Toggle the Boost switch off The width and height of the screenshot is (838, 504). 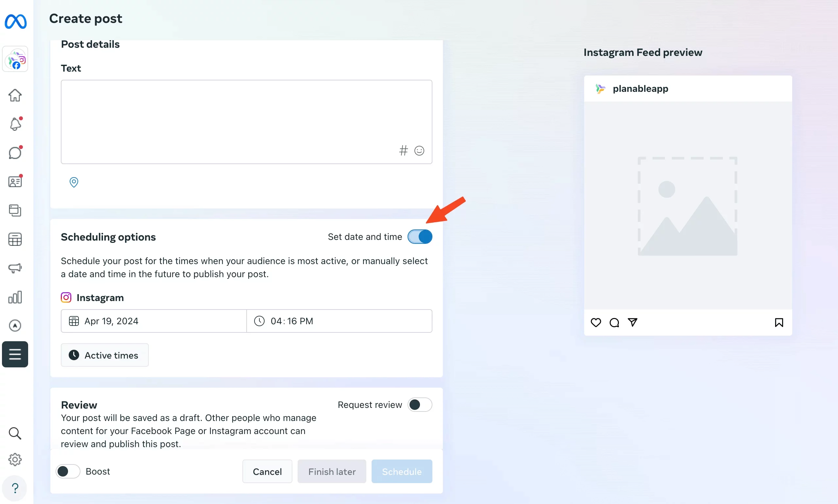point(68,471)
